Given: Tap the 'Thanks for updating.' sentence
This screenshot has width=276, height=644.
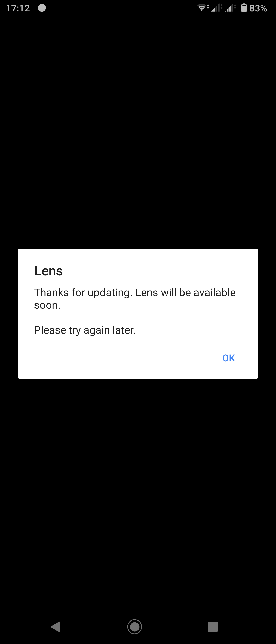Looking at the screenshot, I should click(83, 293).
